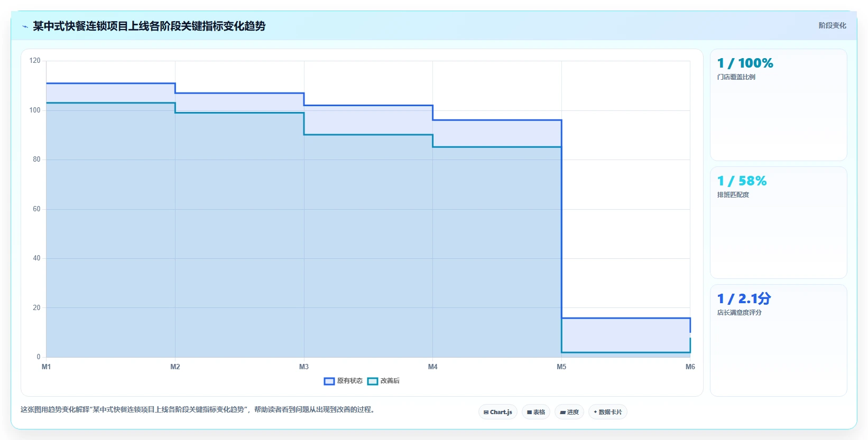This screenshot has width=868, height=440.
Task: Open the 店长满意度评分 stat card
Action: point(779,341)
